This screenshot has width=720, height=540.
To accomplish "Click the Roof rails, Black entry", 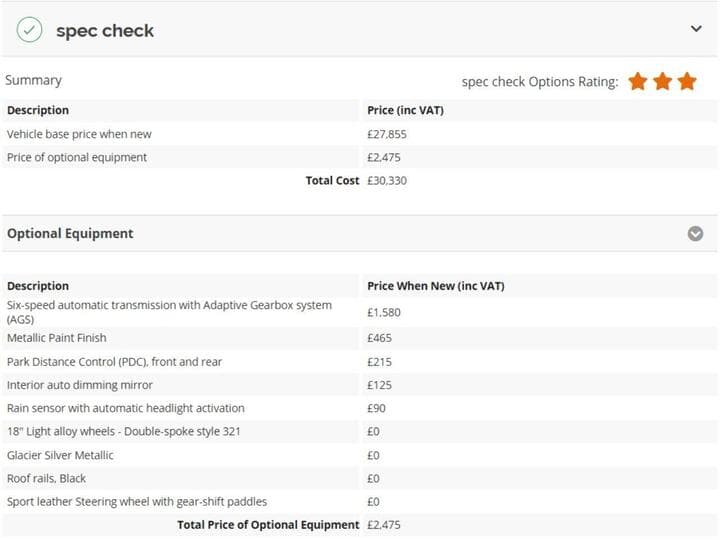I will tap(46, 478).
